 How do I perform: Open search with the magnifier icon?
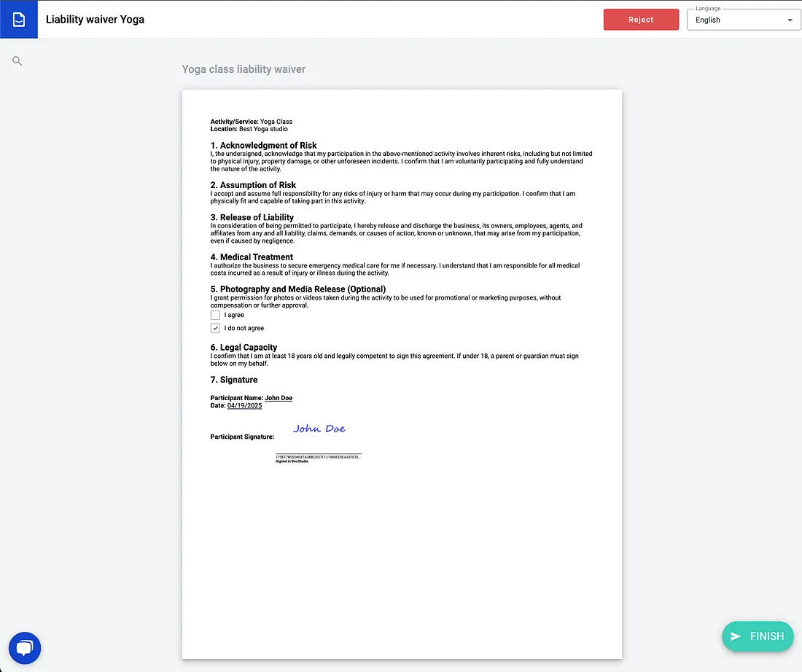pos(17,61)
